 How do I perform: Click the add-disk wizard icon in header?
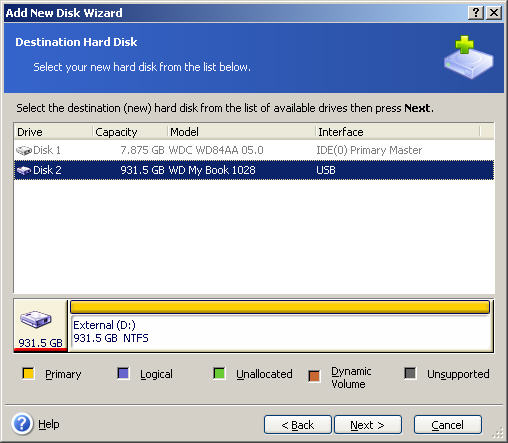click(x=468, y=57)
